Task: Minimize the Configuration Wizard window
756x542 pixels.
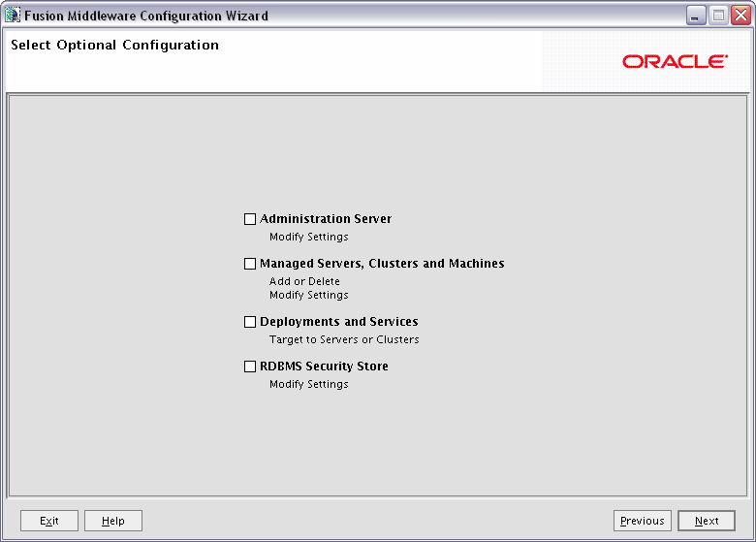Action: point(696,16)
